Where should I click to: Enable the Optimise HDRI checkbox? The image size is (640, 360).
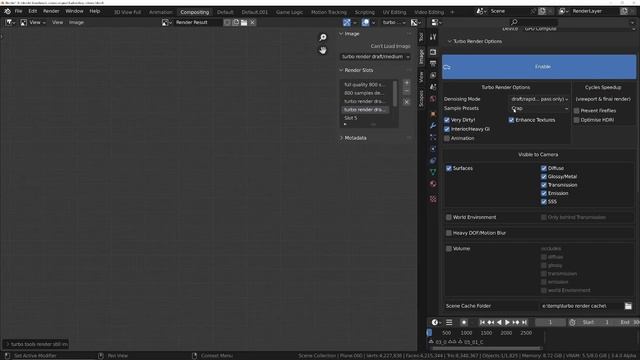(576, 120)
